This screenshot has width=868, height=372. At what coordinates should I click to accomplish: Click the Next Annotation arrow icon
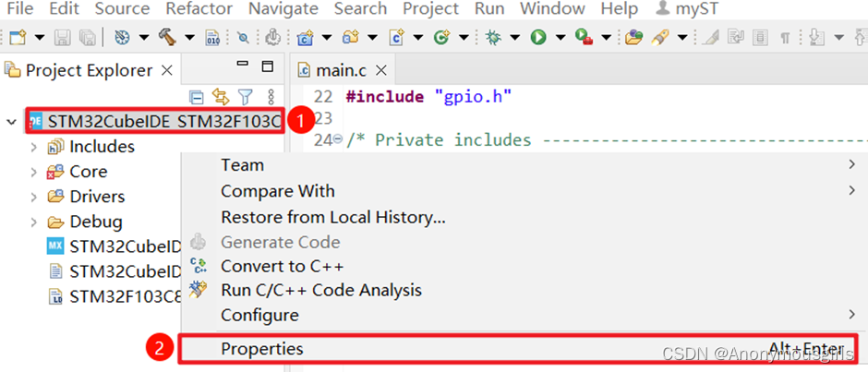pos(815,37)
